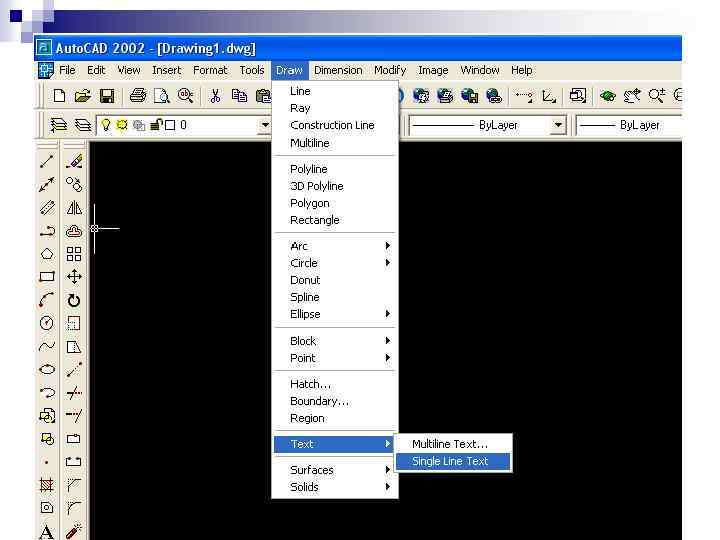Click the Move tool icon
The image size is (720, 540).
tap(74, 277)
